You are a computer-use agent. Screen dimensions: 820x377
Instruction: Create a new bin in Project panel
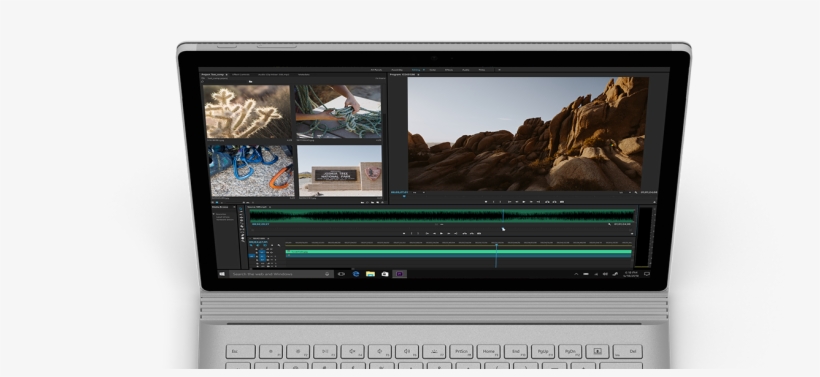coord(372,202)
